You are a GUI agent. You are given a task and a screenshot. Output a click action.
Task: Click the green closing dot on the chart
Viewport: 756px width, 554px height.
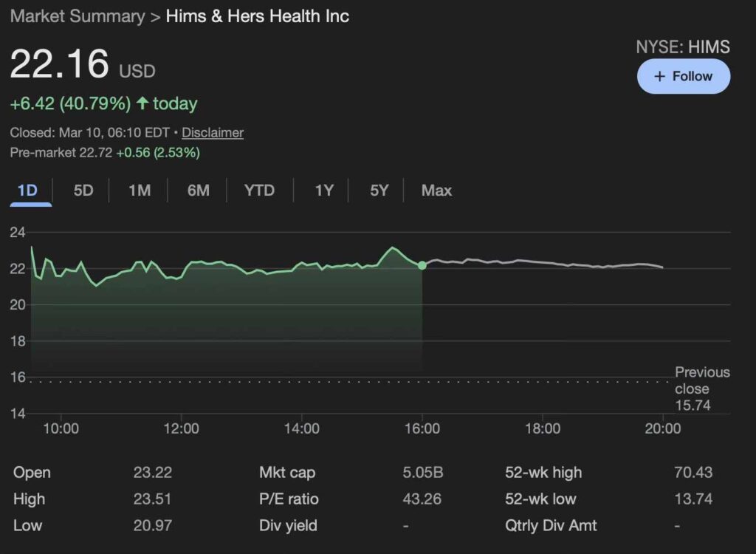422,265
